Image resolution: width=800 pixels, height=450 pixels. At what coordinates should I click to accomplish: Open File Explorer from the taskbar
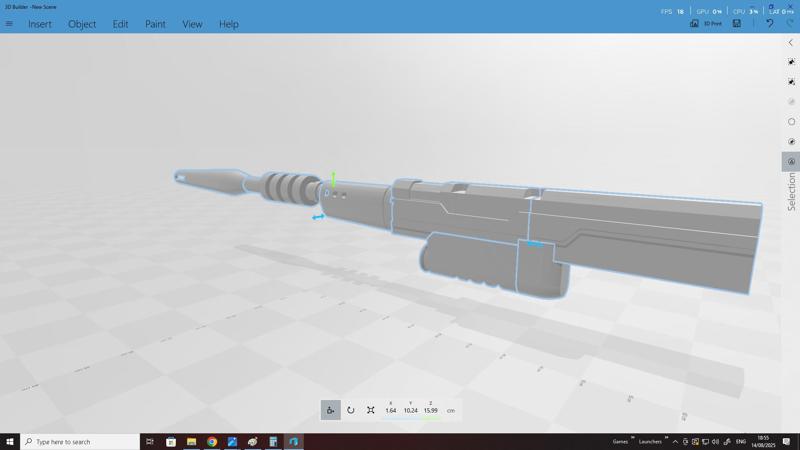[191, 441]
